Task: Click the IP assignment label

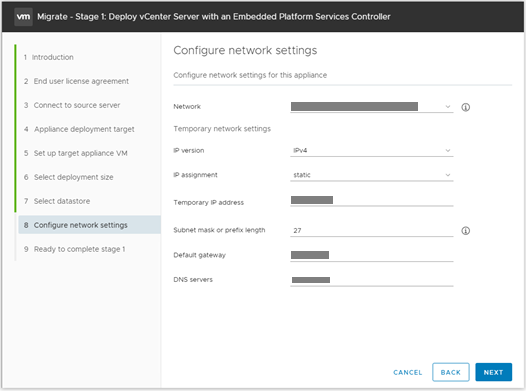Action: tap(195, 175)
